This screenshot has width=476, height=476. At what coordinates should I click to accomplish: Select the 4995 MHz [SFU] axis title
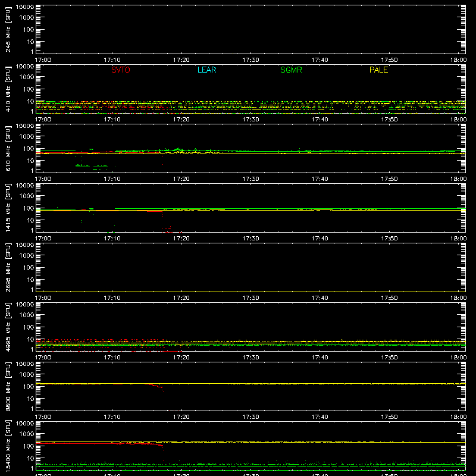(x=8, y=327)
